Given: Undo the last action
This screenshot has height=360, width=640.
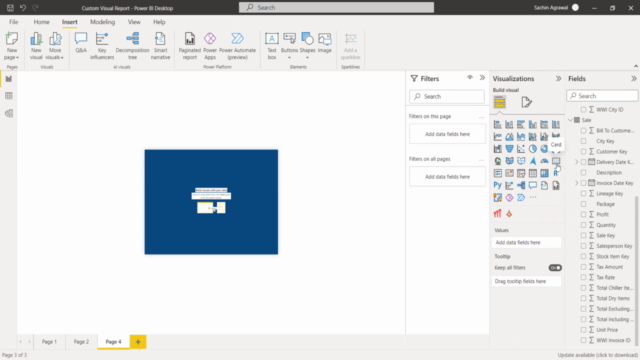Looking at the screenshot, I should [23, 8].
